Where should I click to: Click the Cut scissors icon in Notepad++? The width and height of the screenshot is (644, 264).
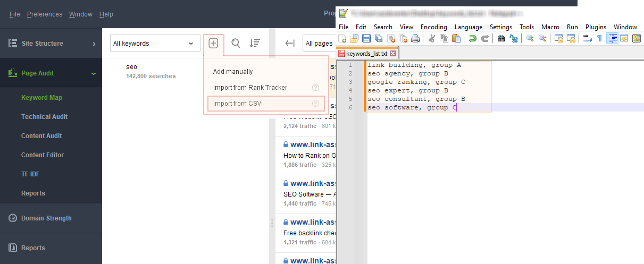431,38
